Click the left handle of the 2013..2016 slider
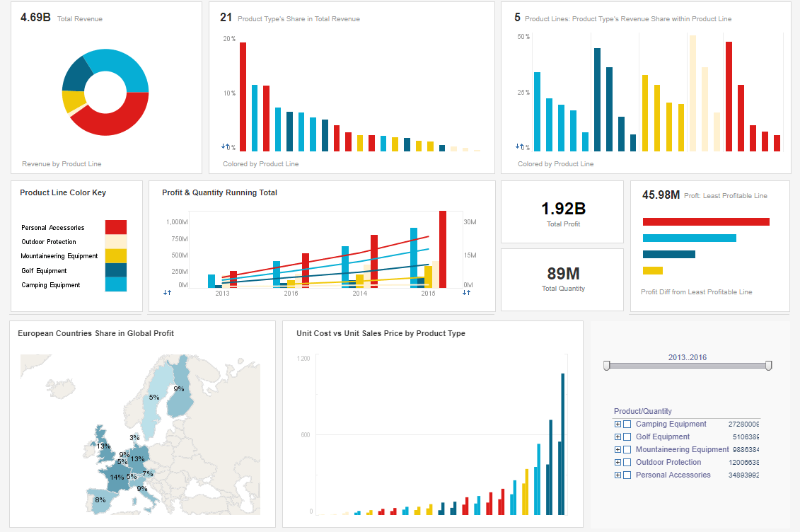The height and width of the screenshot is (532, 800). point(607,366)
